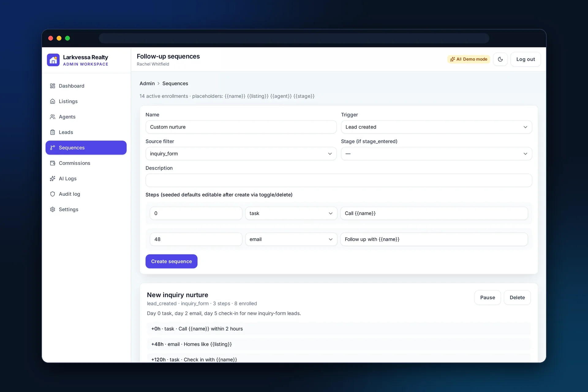
Task: Click step row '+48h · email · Homes like {{listing}}'
Action: 339,344
